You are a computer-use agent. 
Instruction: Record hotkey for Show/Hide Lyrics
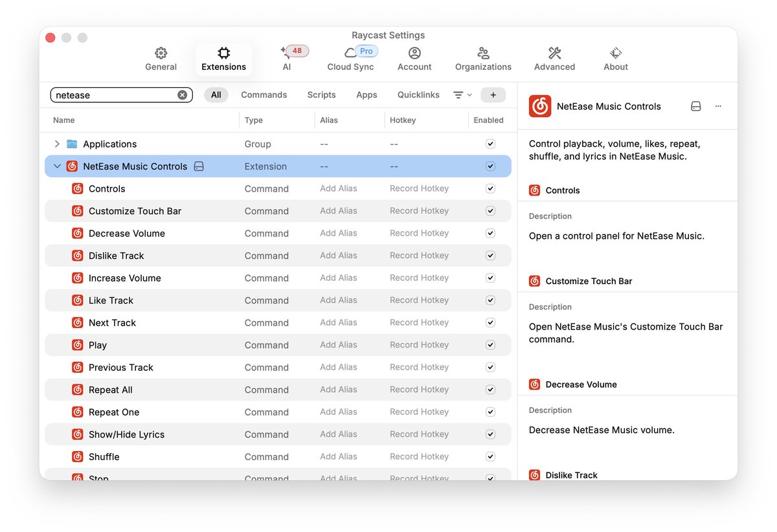pos(419,434)
